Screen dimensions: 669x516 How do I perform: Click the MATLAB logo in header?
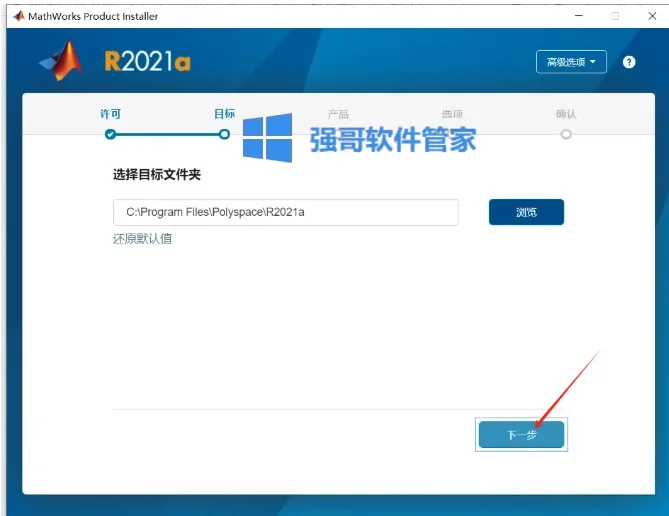pos(61,61)
